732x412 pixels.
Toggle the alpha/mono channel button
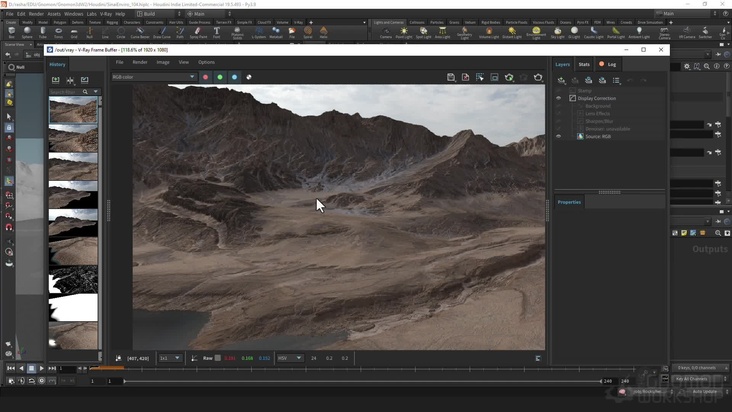249,77
